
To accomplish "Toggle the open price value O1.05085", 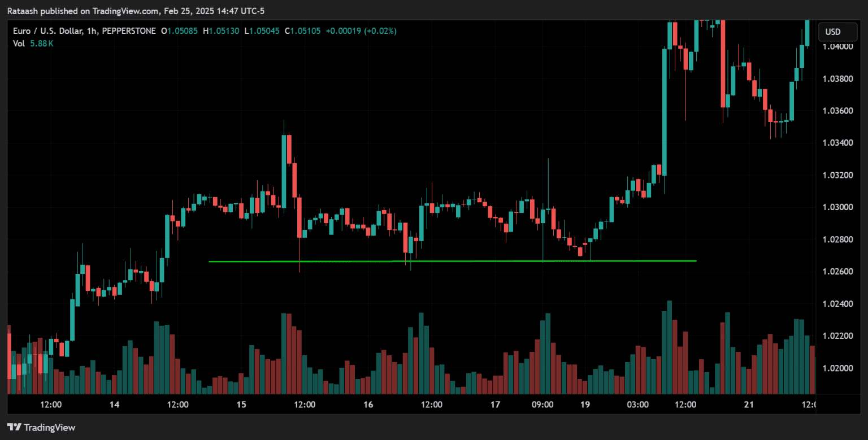I will tap(180, 31).
